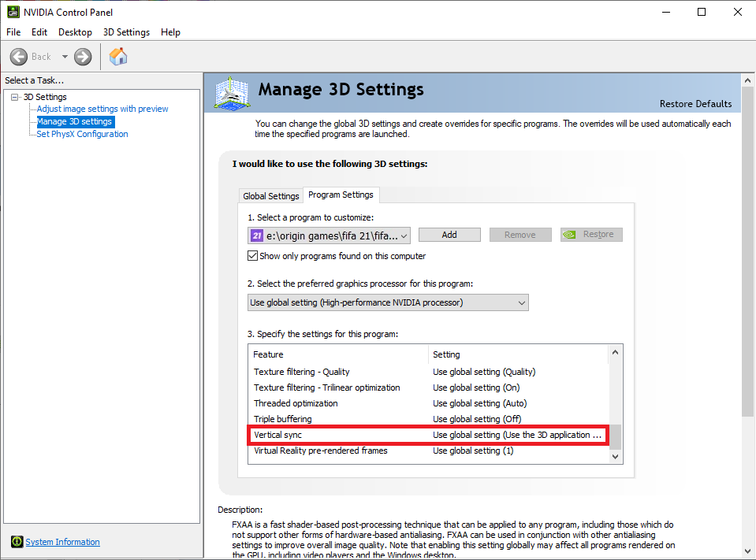756x560 pixels.
Task: Select the Triple buffering row
Action: click(x=429, y=419)
